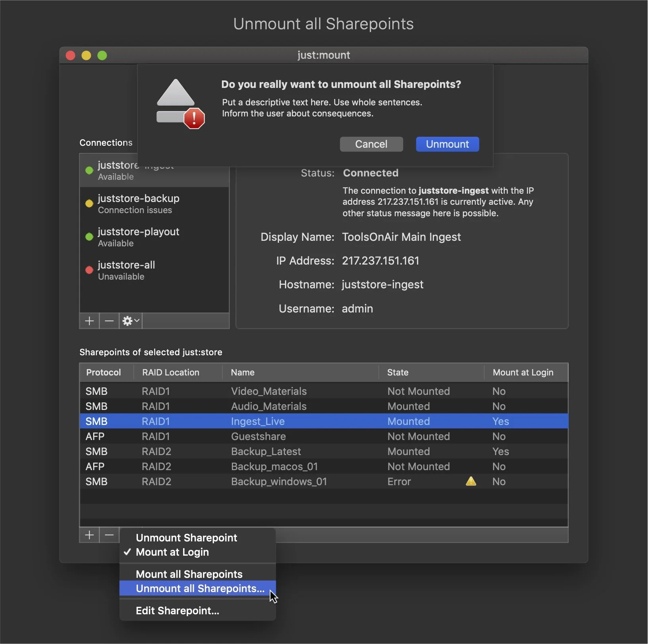Sort by Name column header

[x=300, y=372]
